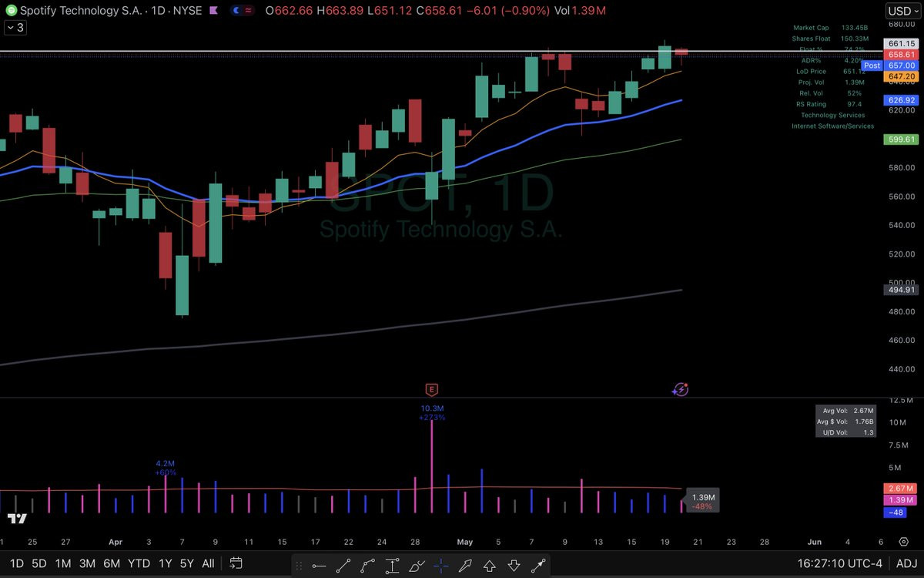Switch to 1D time range
The width and height of the screenshot is (924, 578).
16,563
